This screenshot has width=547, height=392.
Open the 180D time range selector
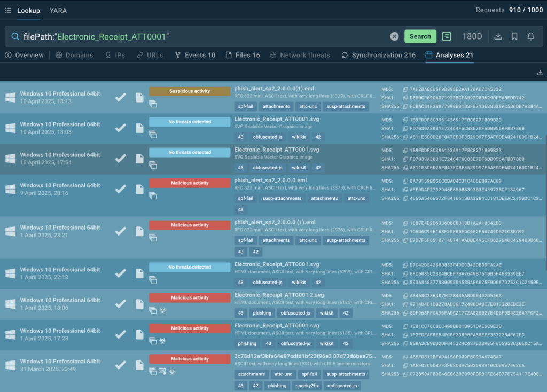click(x=472, y=36)
